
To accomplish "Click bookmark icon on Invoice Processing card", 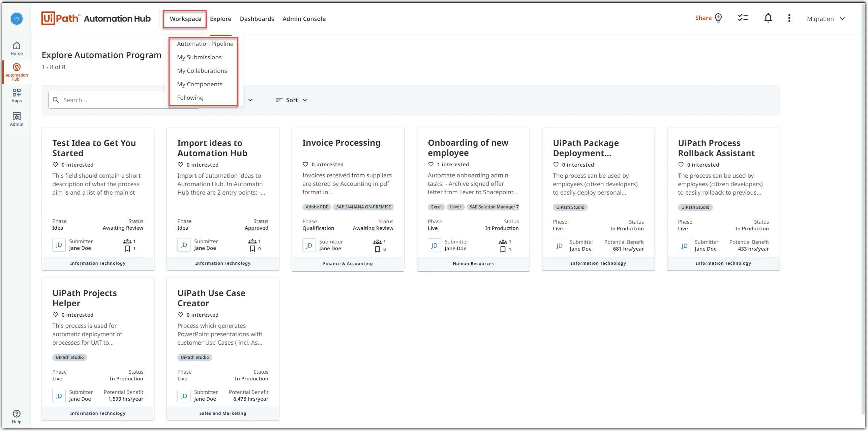I will coord(378,249).
